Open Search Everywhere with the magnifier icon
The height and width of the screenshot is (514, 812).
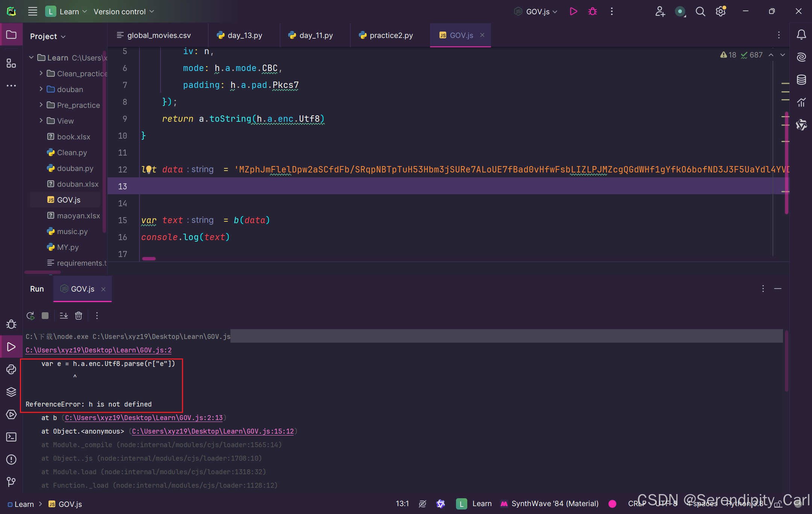700,11
